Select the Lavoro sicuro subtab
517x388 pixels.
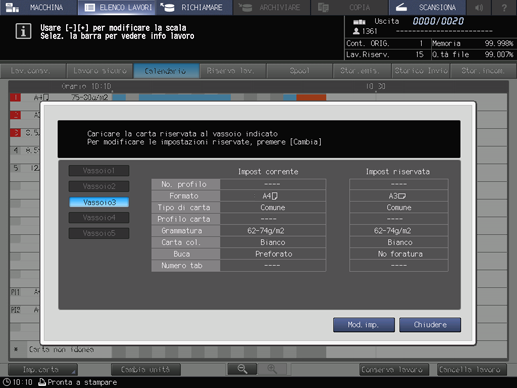tap(100, 71)
